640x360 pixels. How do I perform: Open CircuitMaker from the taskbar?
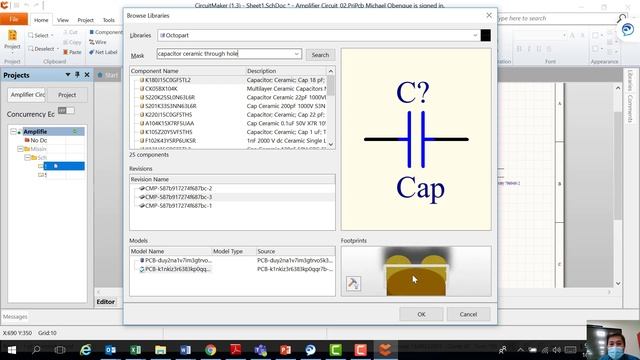pyautogui.click(x=385, y=350)
